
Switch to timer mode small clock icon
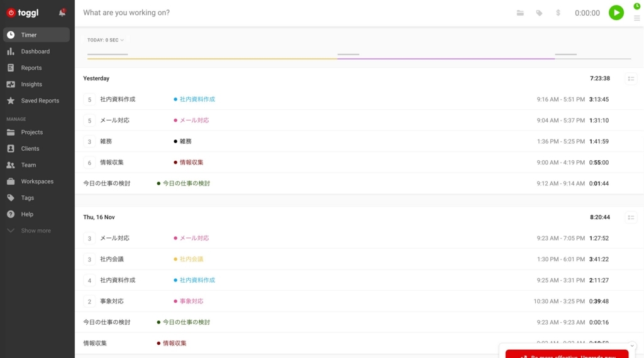click(636, 6)
